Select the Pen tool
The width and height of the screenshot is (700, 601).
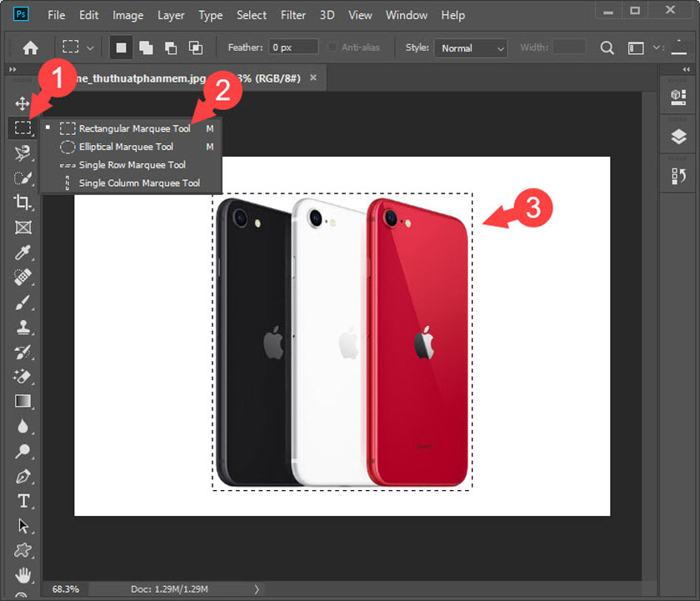tap(22, 477)
